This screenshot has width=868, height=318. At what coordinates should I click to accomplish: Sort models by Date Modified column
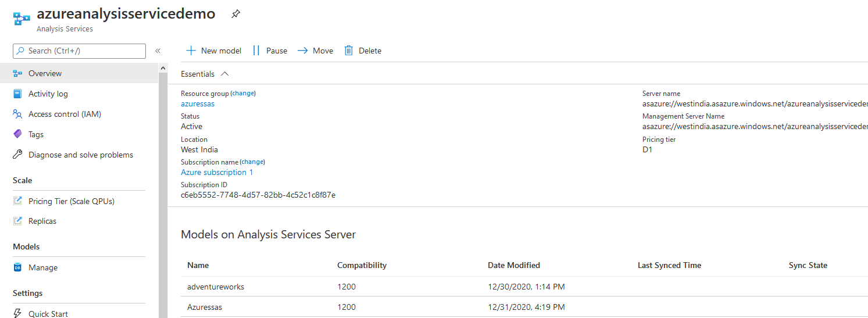coord(514,265)
